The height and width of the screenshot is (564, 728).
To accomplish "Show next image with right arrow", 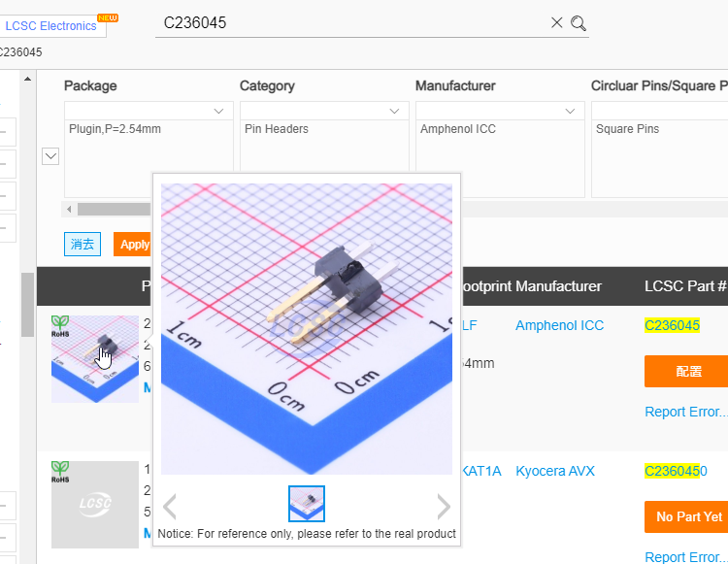I will [444, 507].
